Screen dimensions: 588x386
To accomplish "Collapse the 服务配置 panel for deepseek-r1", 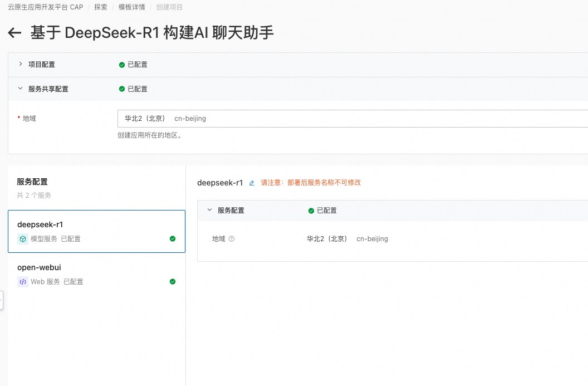I will (x=209, y=210).
